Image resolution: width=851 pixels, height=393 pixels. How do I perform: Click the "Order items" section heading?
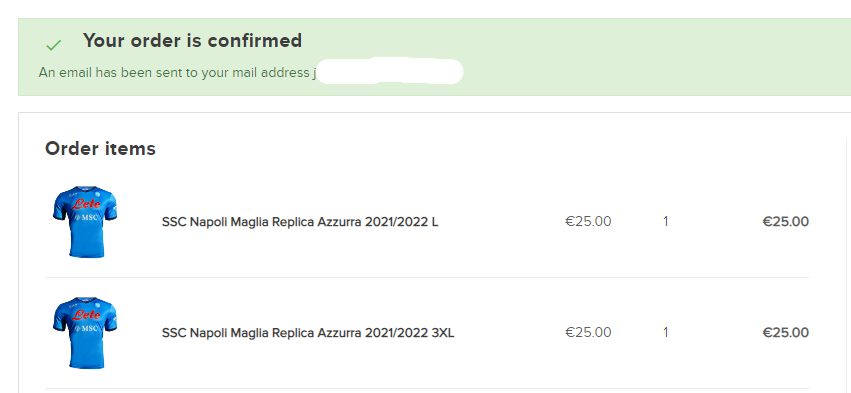tap(100, 148)
